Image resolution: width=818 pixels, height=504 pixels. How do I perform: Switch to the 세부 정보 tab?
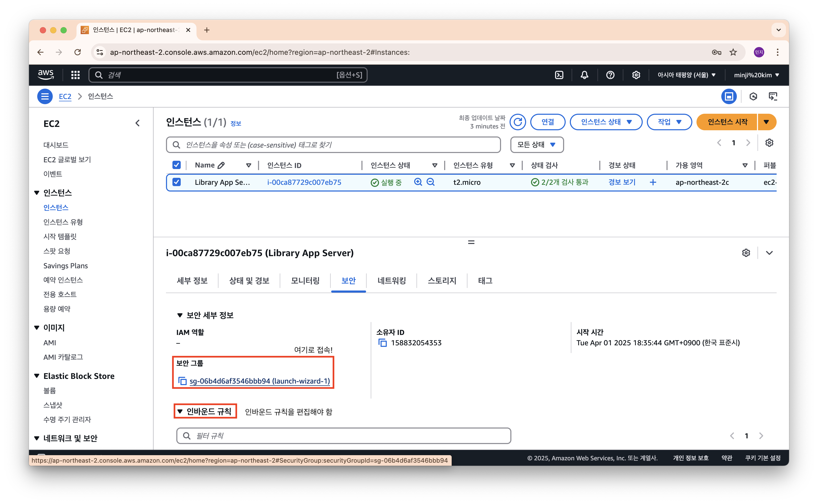pos(192,281)
